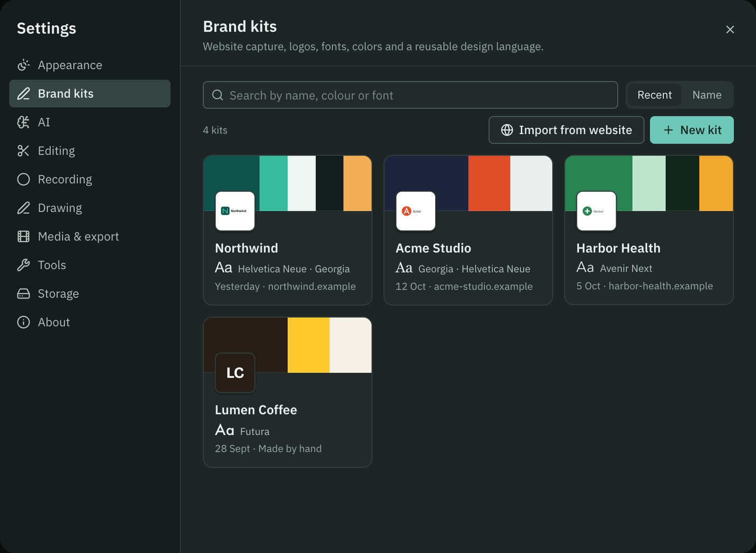This screenshot has height=553, width=756.
Task: Pick Harbor Health's light mint swatch
Action: [649, 183]
